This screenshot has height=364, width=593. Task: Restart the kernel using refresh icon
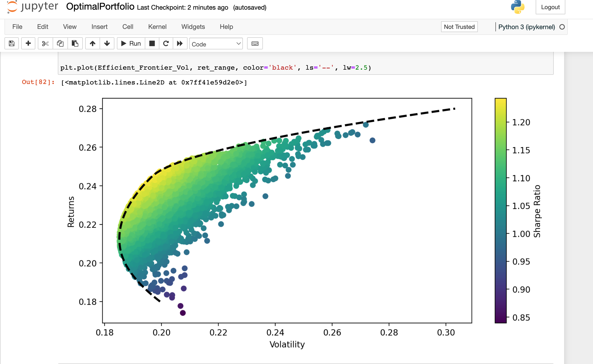(166, 43)
